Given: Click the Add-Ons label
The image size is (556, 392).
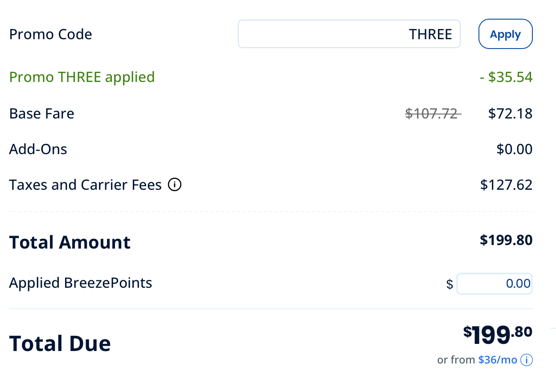Looking at the screenshot, I should tap(38, 149).
